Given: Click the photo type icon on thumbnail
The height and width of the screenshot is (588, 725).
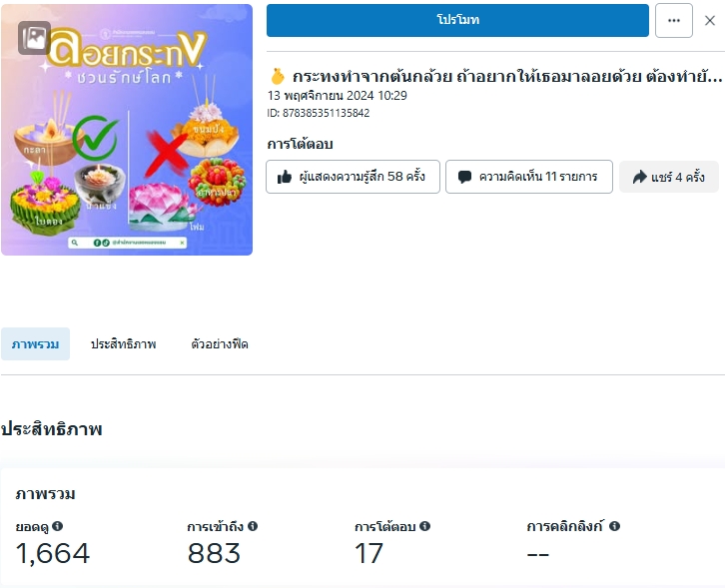Looking at the screenshot, I should click(x=34, y=38).
